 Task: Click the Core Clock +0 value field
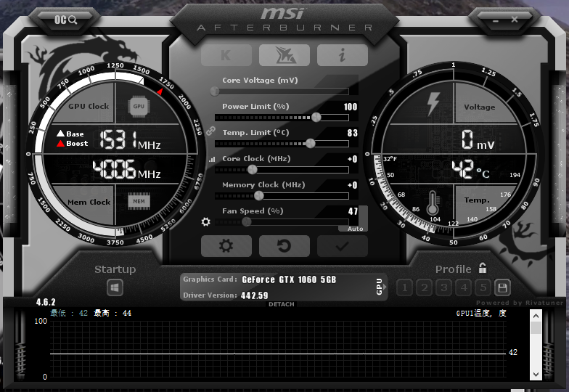click(x=352, y=159)
